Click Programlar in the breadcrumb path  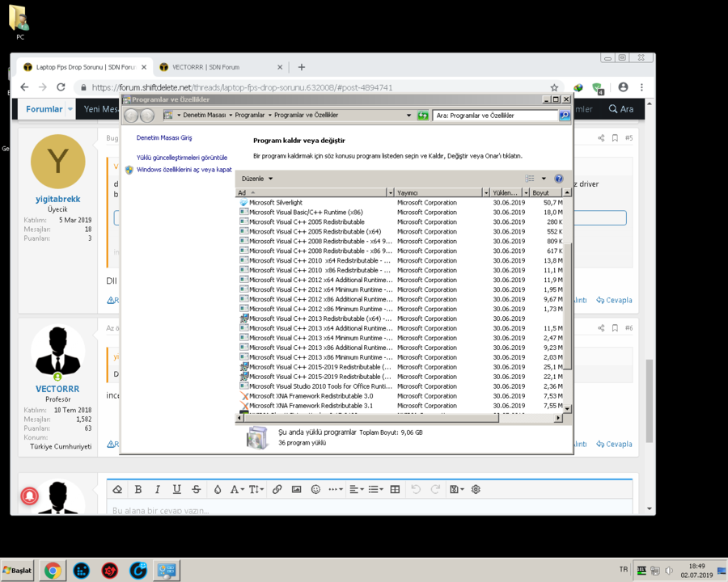(x=249, y=115)
